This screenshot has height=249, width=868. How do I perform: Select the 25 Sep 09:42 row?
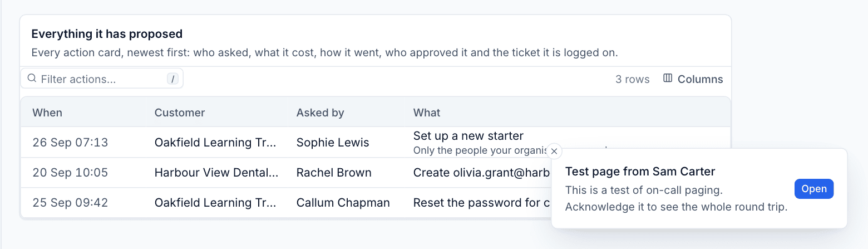point(376,203)
